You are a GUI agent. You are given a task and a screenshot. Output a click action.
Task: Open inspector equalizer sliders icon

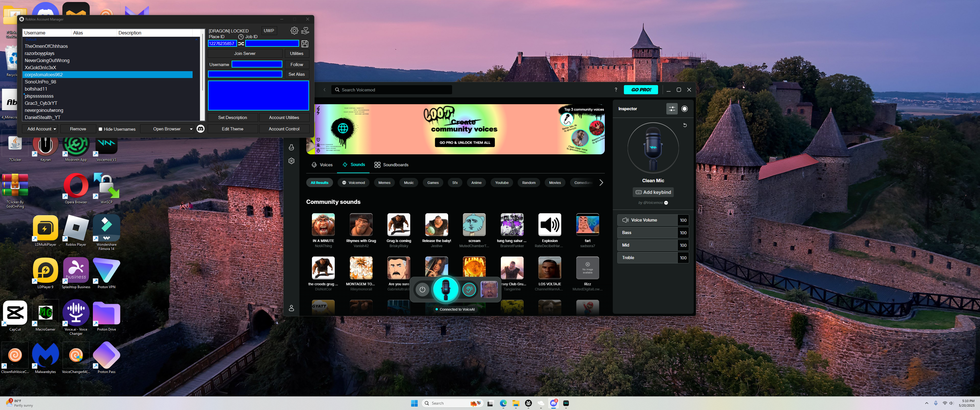click(672, 109)
